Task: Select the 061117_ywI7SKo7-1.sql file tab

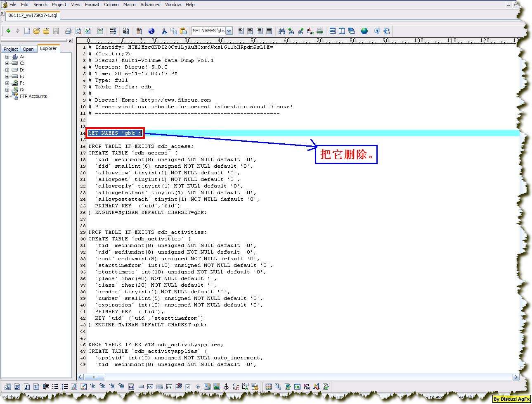Action: pyautogui.click(x=33, y=15)
